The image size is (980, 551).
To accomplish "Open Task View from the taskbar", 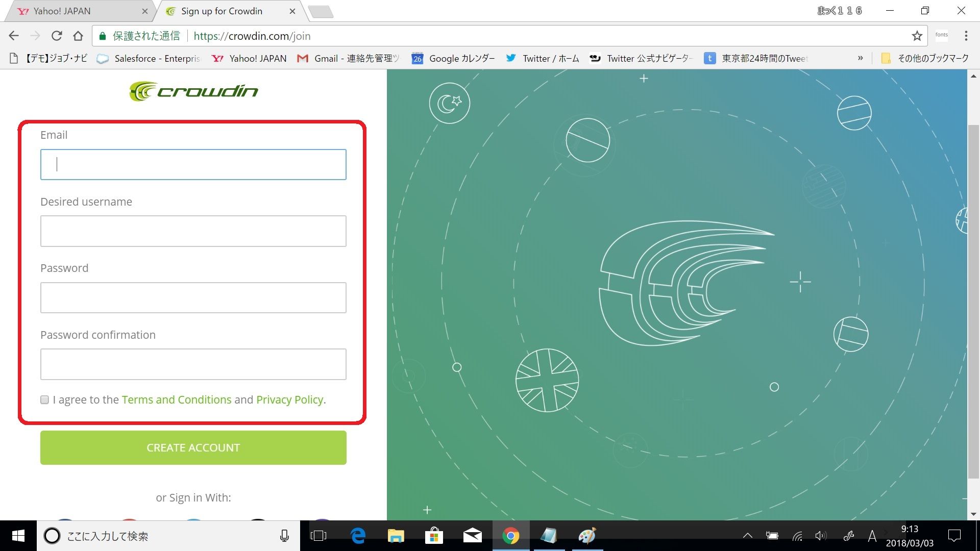I will point(318,536).
